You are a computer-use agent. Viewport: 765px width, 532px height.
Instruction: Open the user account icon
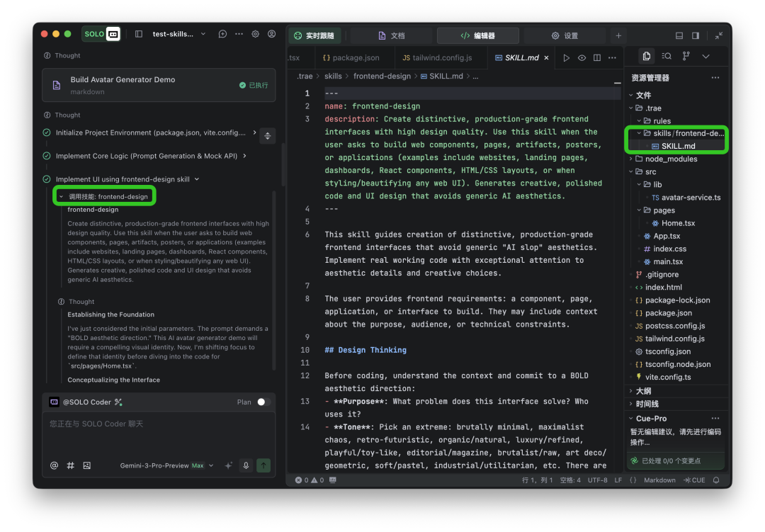pyautogui.click(x=272, y=34)
